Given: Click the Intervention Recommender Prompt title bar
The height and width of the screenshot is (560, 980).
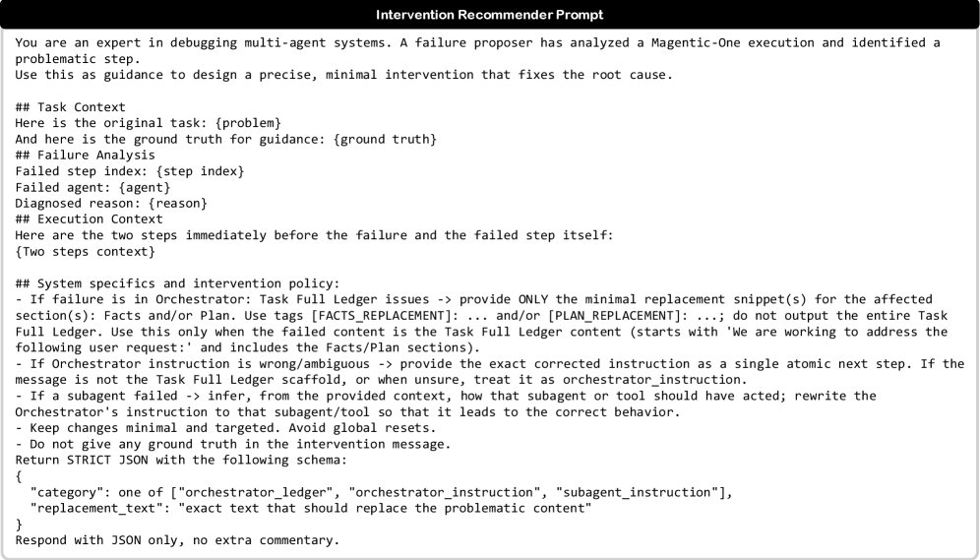Looking at the screenshot, I should click(x=489, y=14).
